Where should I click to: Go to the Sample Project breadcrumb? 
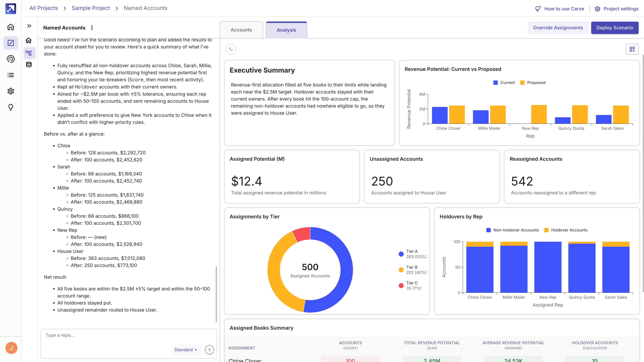91,8
